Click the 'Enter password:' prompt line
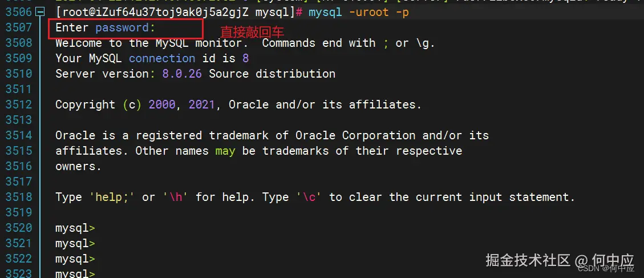644x278 pixels. (x=106, y=28)
